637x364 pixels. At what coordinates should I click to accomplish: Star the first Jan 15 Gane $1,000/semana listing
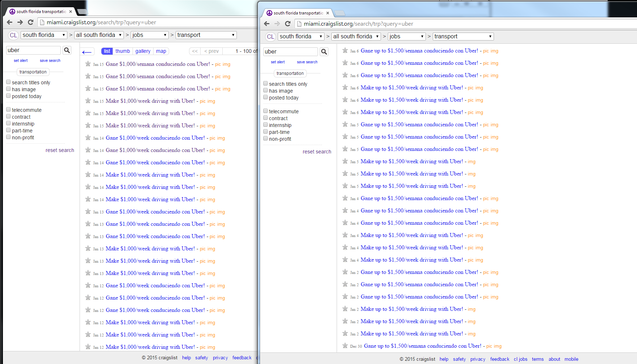pos(88,64)
